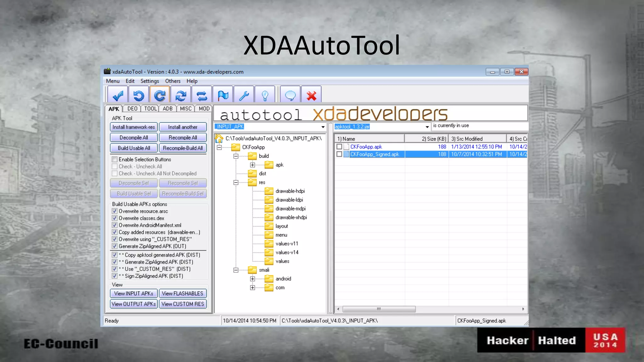The height and width of the screenshot is (362, 644).
Task: Open the Others menu
Action: coord(173,81)
